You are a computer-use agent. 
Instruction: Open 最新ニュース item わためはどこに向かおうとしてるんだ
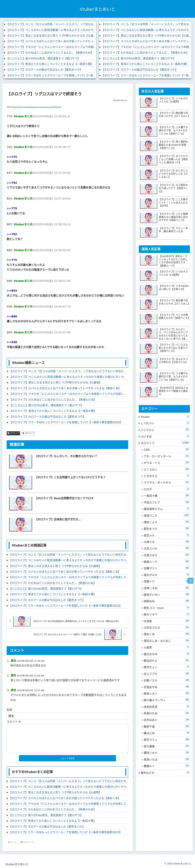click(53, 399)
